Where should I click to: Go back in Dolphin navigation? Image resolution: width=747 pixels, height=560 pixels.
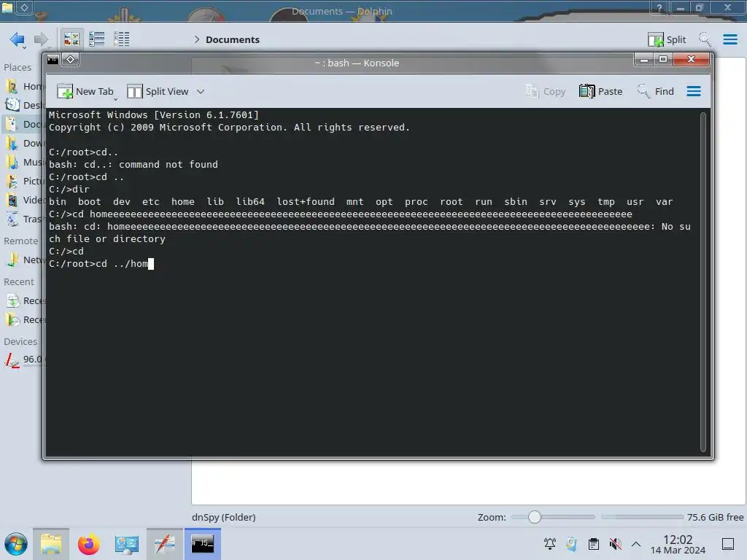click(x=18, y=39)
